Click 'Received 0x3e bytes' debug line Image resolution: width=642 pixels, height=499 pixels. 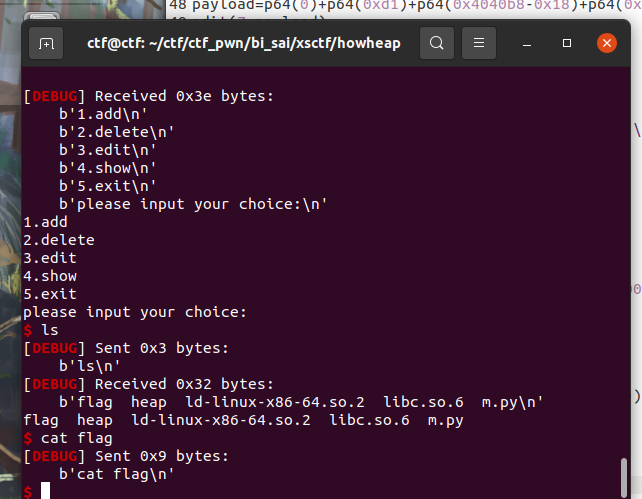(x=149, y=96)
